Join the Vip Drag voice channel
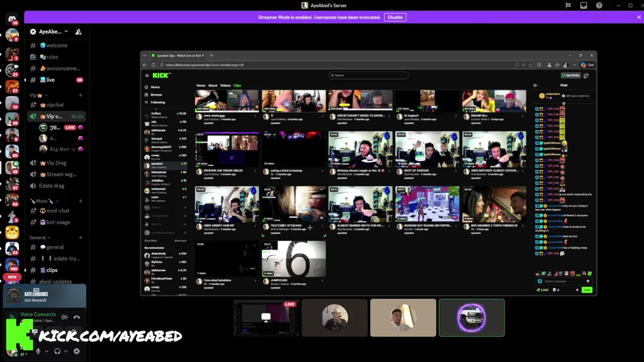This screenshot has height=362, width=644. click(55, 163)
